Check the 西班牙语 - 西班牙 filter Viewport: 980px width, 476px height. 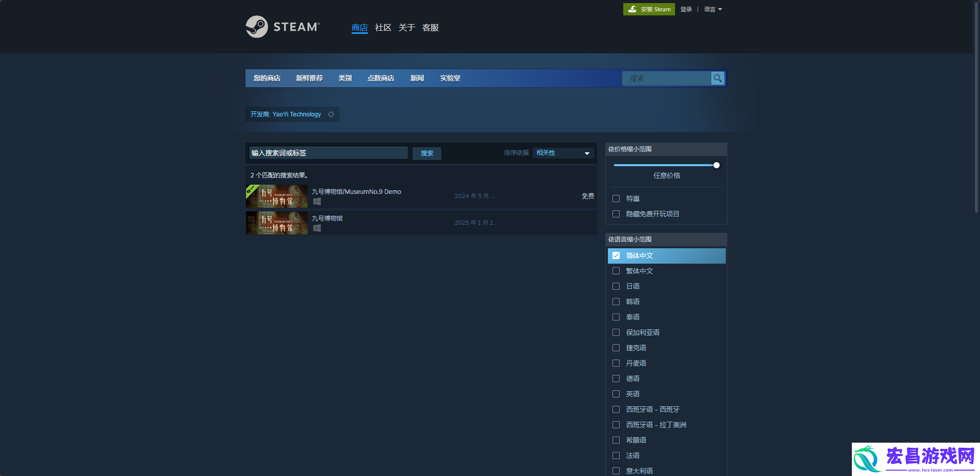616,409
